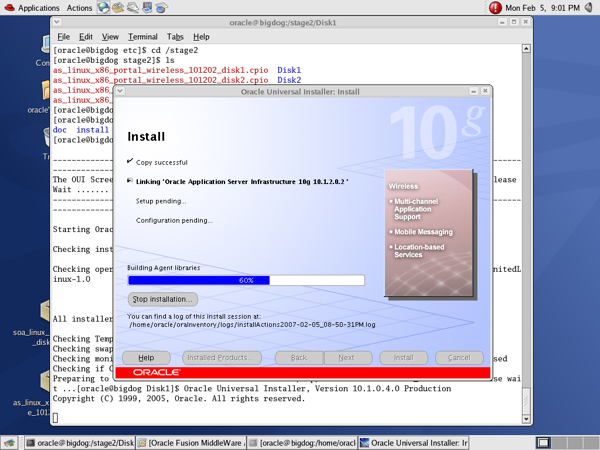Open the Actions menu

[x=79, y=8]
